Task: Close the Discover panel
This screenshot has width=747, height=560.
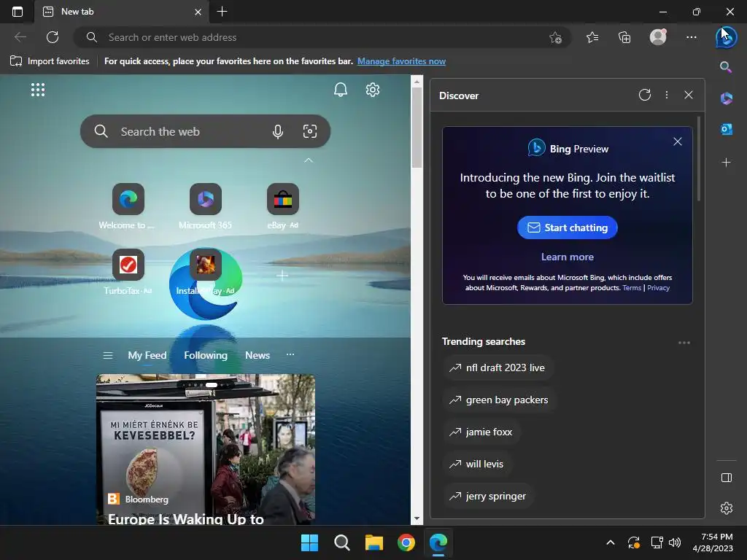Action: point(689,95)
